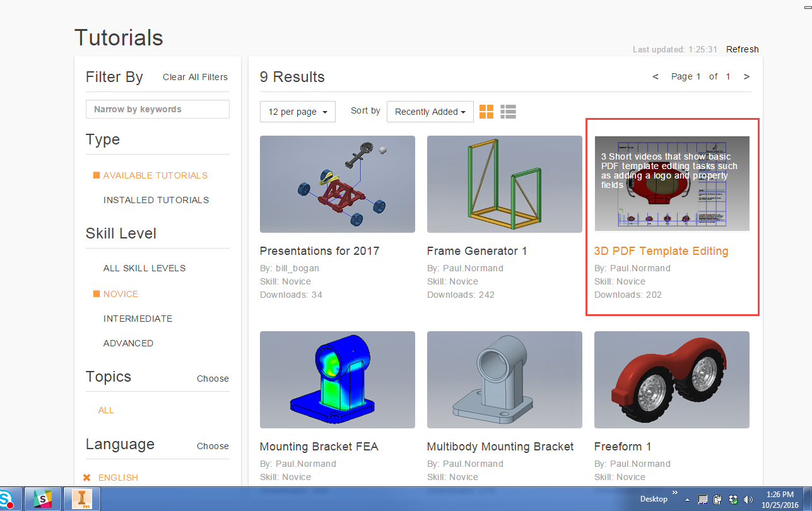Switch to grid view layout

pos(486,112)
